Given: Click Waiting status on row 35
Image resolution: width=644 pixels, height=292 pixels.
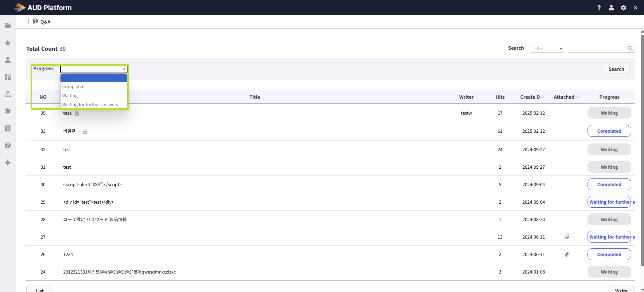Looking at the screenshot, I should (609, 113).
